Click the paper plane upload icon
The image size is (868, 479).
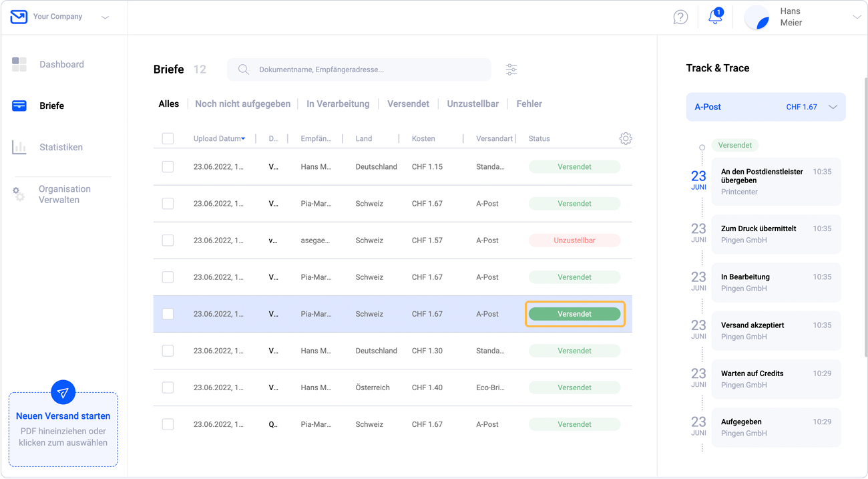(63, 393)
